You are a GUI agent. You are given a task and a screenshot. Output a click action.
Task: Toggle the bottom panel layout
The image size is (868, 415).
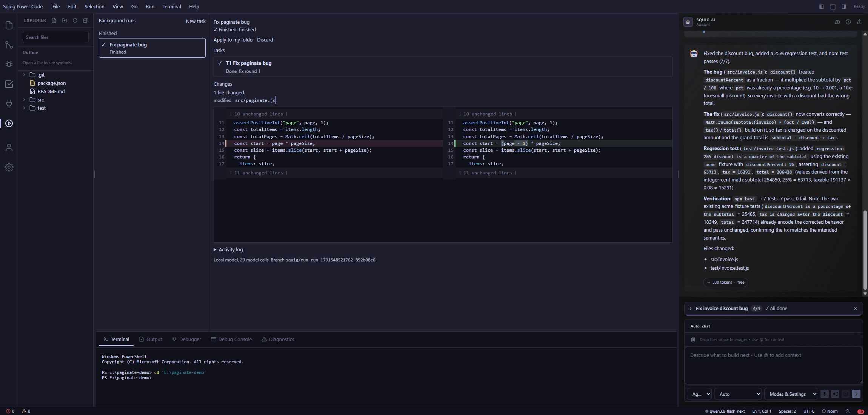[x=833, y=6]
